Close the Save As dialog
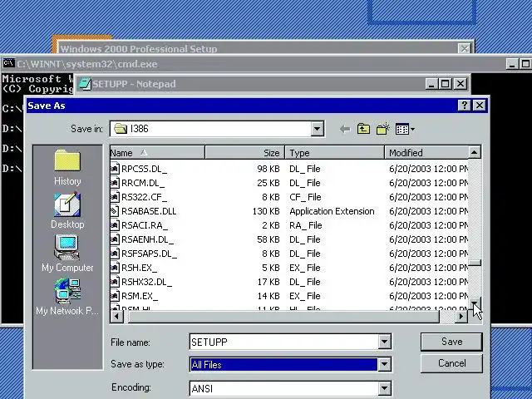Screen dimensions: 532x399 [480, 106]
